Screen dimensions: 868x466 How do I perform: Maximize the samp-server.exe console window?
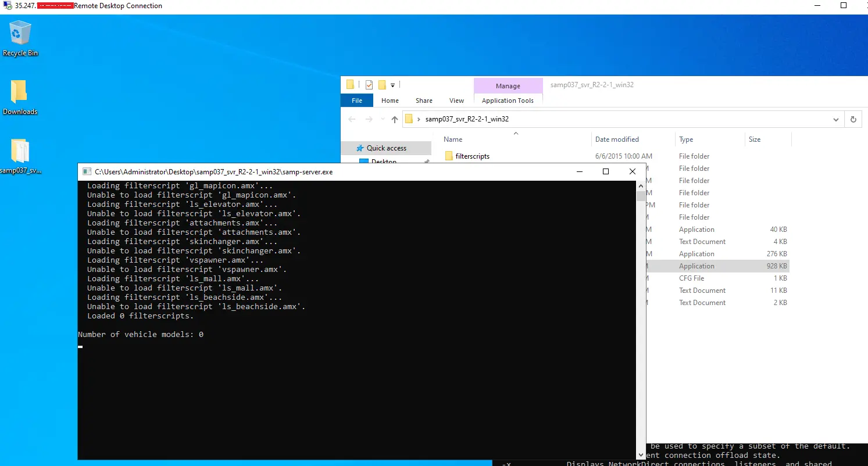606,171
